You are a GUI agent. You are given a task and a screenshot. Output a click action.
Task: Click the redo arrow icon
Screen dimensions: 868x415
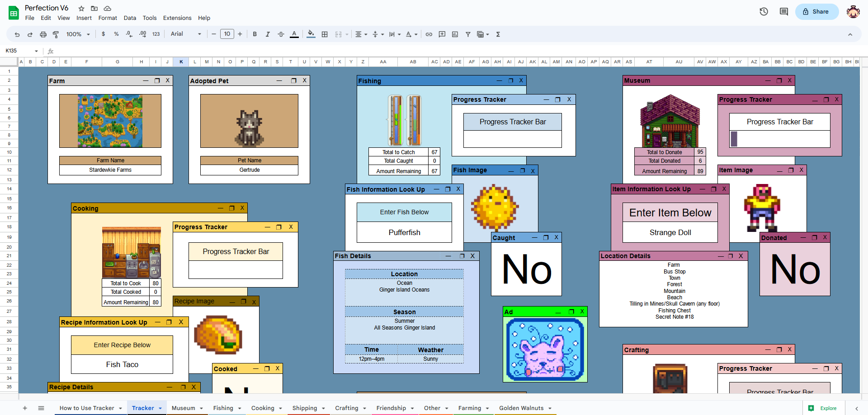point(30,34)
